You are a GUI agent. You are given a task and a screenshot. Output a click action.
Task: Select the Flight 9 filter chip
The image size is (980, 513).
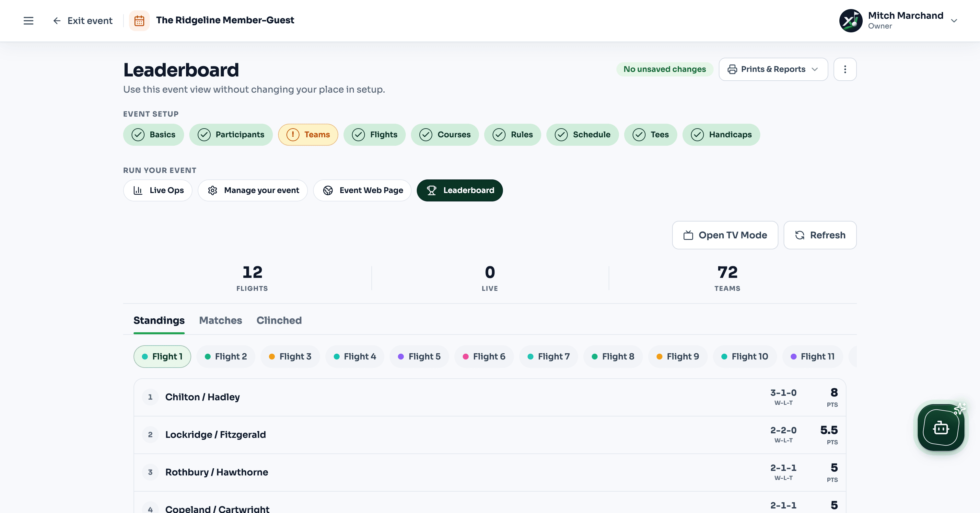point(678,357)
